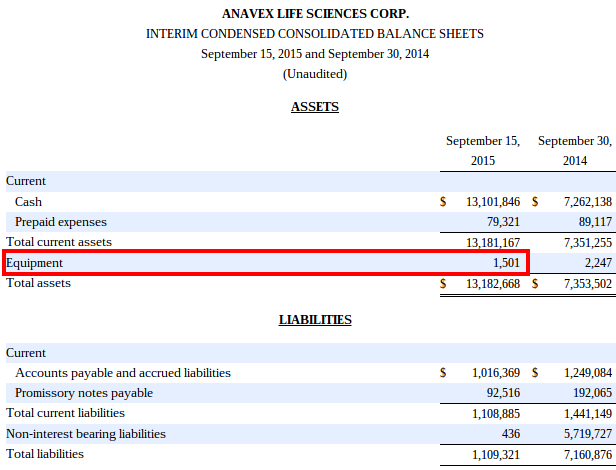Select the Equipment row label
The image size is (616, 470).
point(34,263)
